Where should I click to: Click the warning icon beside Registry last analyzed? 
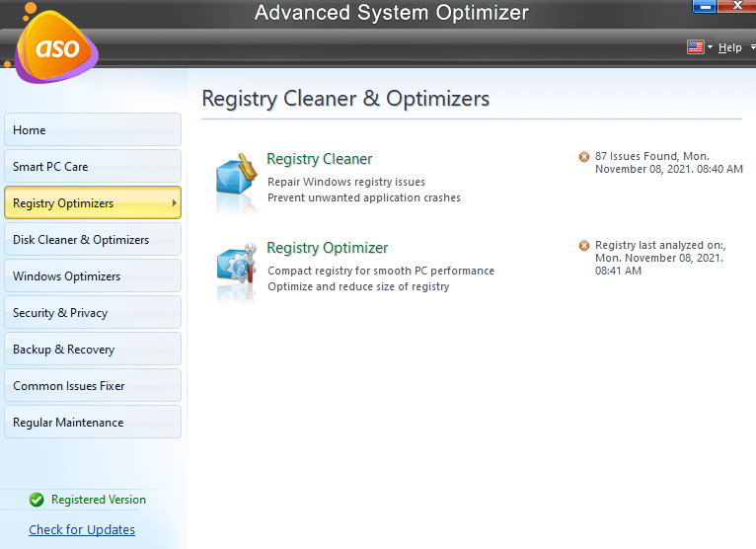(x=584, y=246)
